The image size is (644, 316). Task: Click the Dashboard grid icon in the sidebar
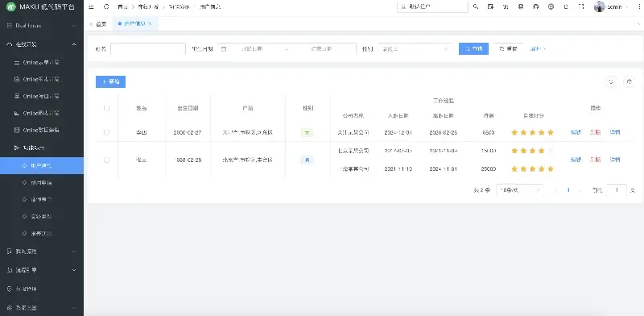(x=10, y=26)
